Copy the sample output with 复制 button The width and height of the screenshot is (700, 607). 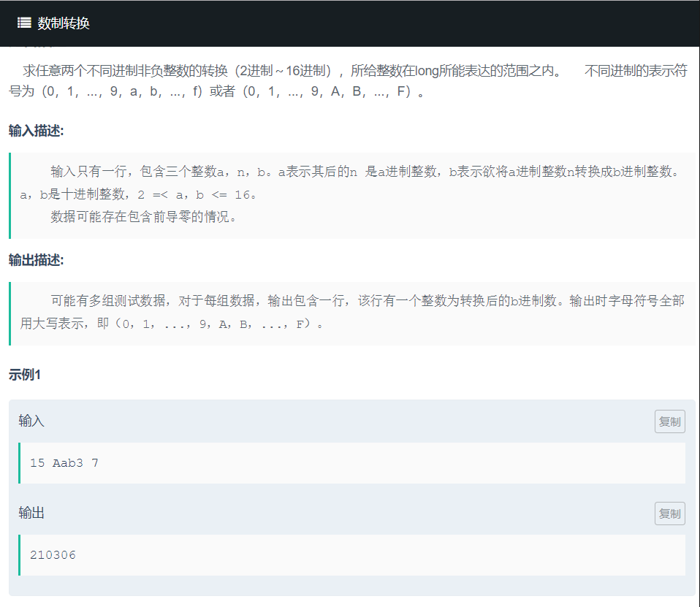pos(669,514)
